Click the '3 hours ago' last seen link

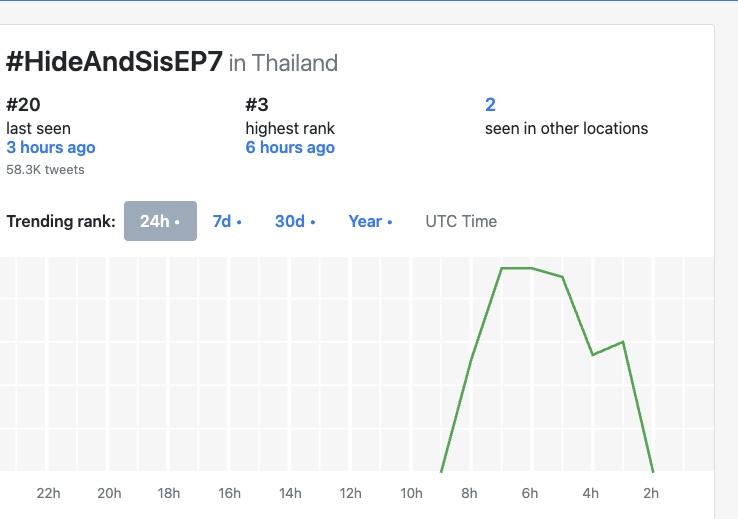[51, 147]
